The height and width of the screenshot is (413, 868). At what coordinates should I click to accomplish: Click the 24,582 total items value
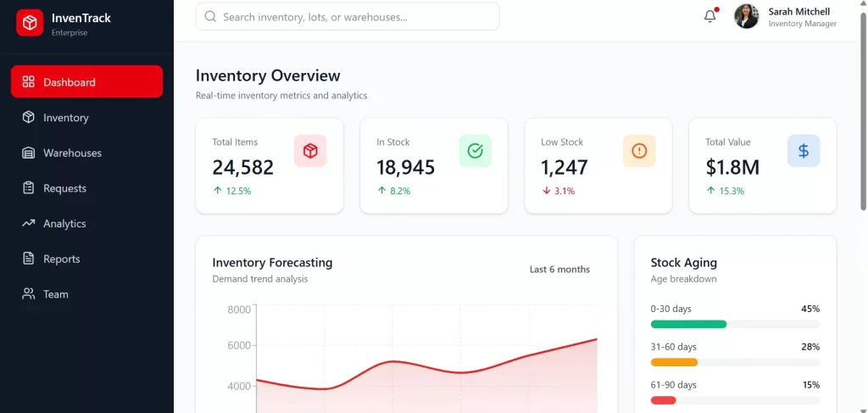tap(243, 166)
